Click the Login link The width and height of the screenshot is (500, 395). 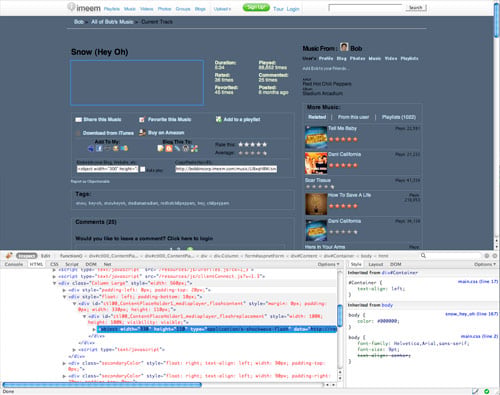tap(293, 9)
